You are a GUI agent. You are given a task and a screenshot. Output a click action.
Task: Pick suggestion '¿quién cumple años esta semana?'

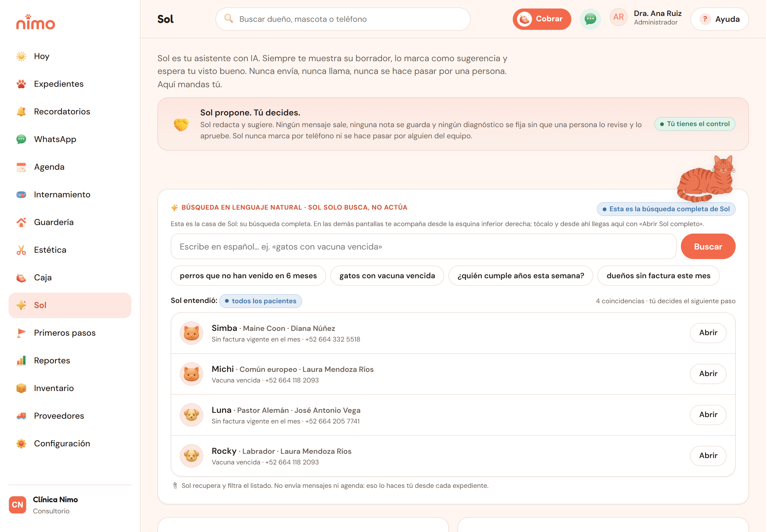coord(521,276)
